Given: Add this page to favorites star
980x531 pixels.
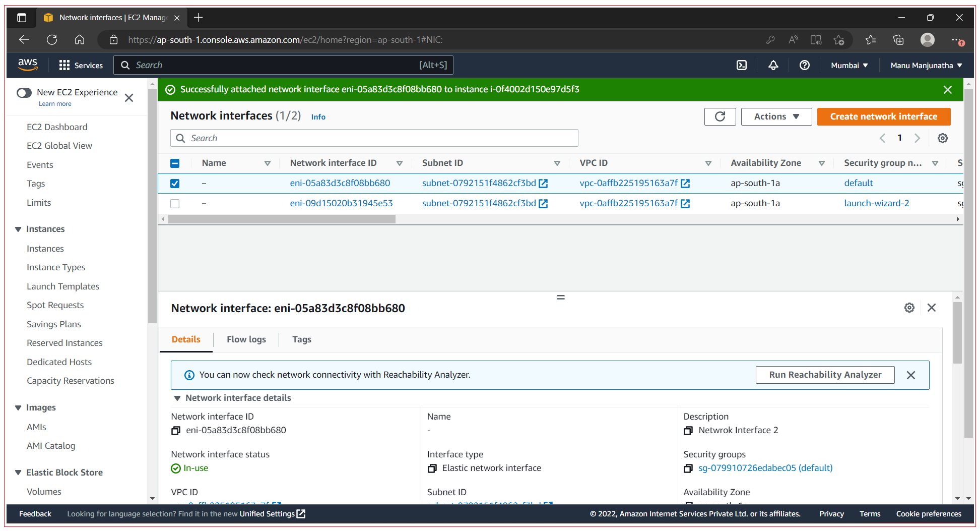Looking at the screenshot, I should (838, 40).
